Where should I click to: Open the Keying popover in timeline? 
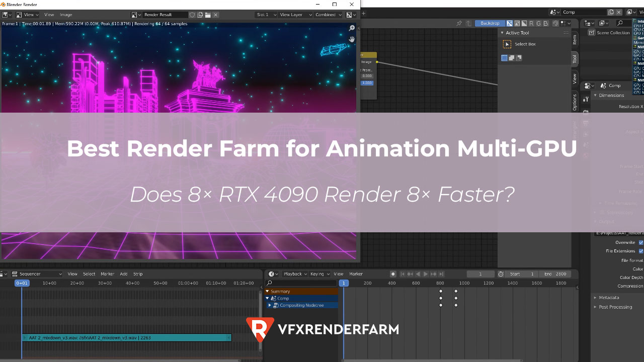coord(319,274)
